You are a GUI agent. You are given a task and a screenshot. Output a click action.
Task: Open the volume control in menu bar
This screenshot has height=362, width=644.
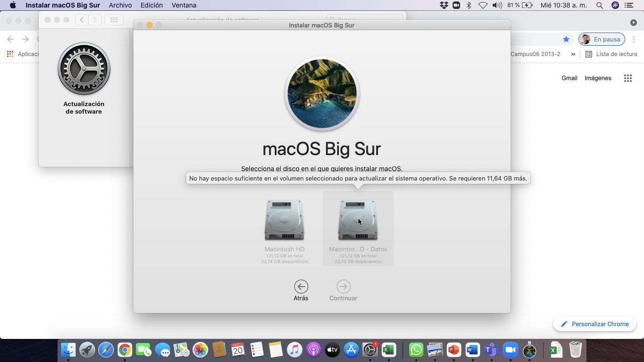pyautogui.click(x=497, y=5)
